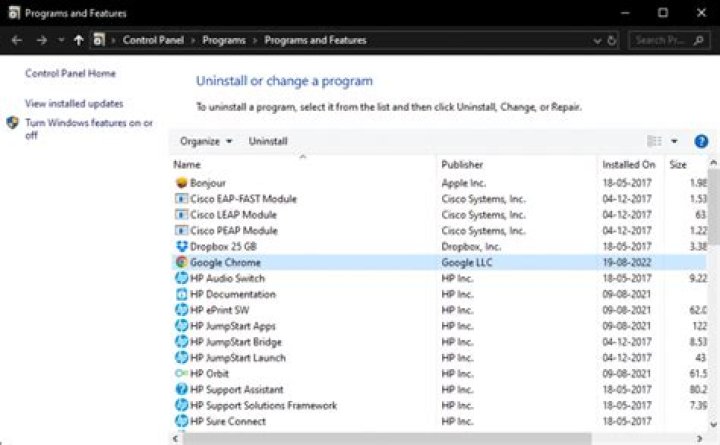This screenshot has width=720, height=445.
Task: Expand the chevron after Control Panel breadcrumb
Action: coord(193,41)
